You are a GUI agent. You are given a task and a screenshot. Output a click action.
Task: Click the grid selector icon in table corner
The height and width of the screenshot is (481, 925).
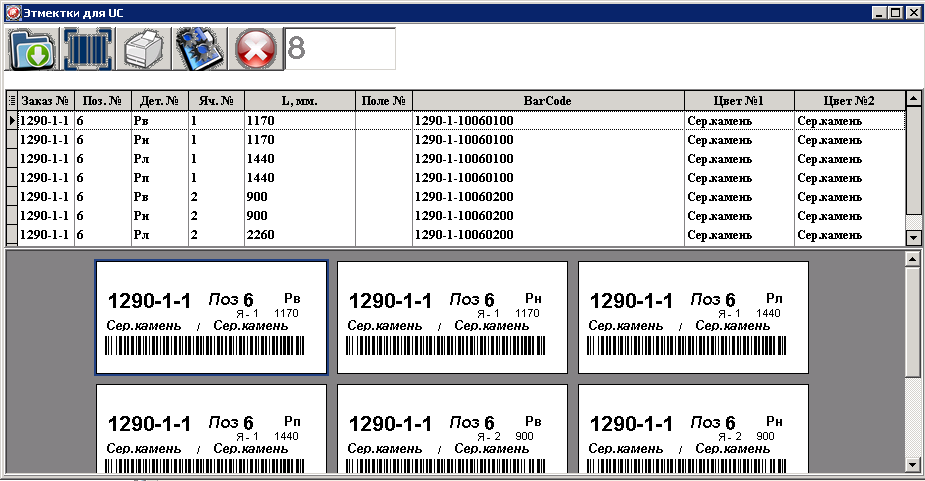12,101
